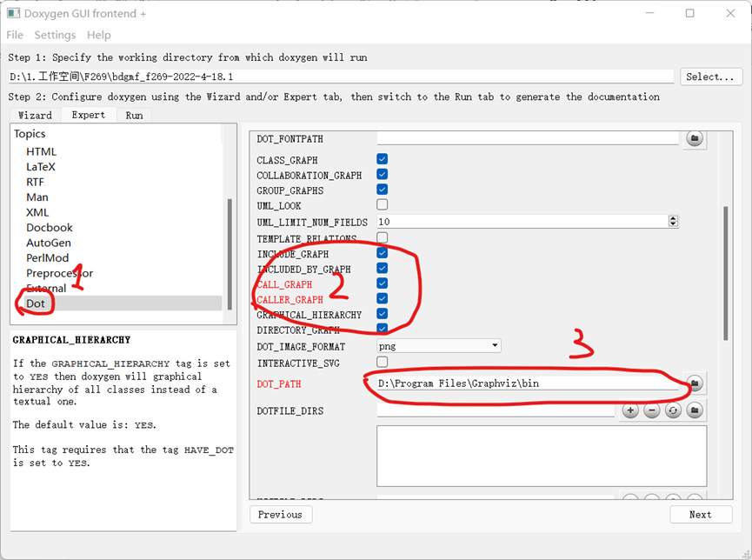752x560 pixels.
Task: Uncheck INCLUDED_BY_GRAPH option
Action: pos(383,268)
